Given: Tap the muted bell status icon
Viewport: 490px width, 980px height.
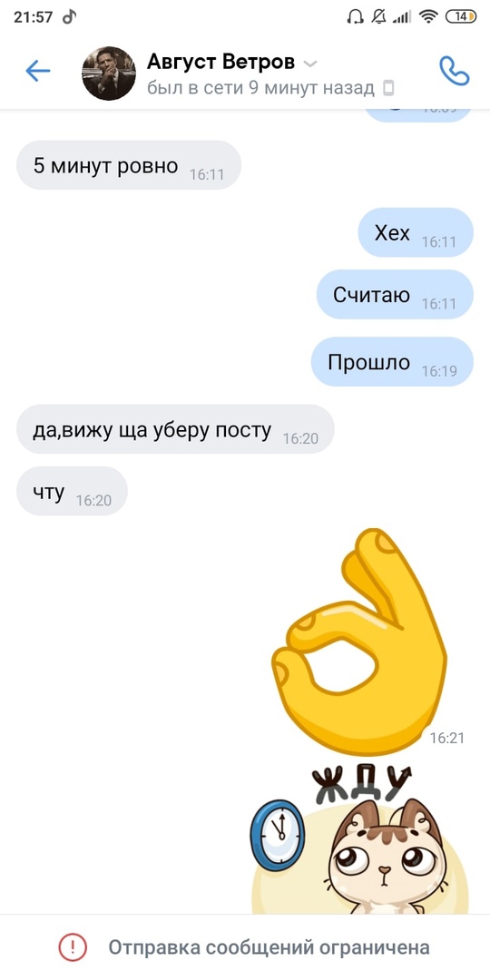Looking at the screenshot, I should pos(378,17).
